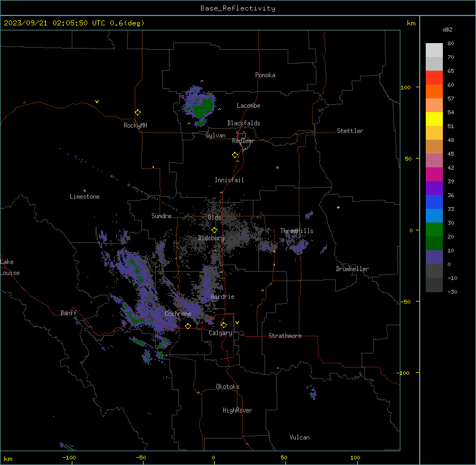Click the yellow diamond marker south of RedDeer

(235, 155)
